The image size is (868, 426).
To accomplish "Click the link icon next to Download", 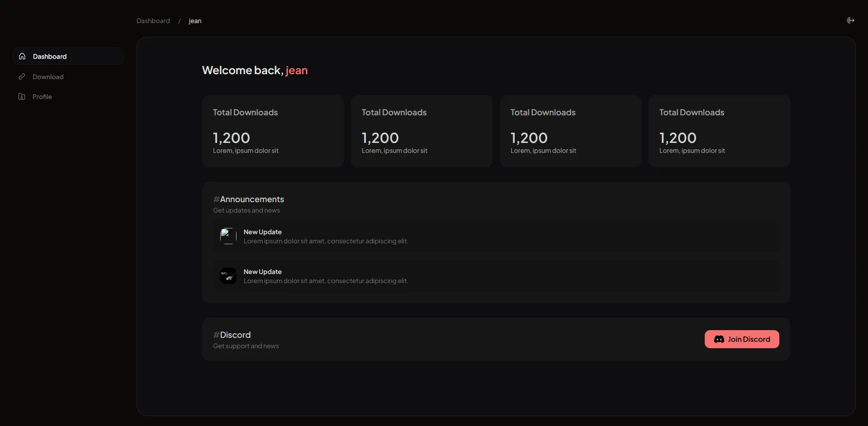I will [22, 76].
